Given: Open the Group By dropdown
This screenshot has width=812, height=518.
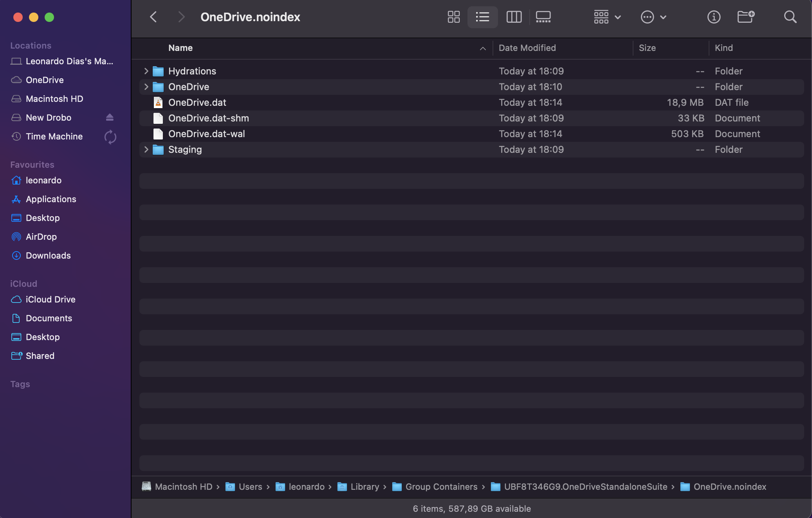Looking at the screenshot, I should pos(607,17).
